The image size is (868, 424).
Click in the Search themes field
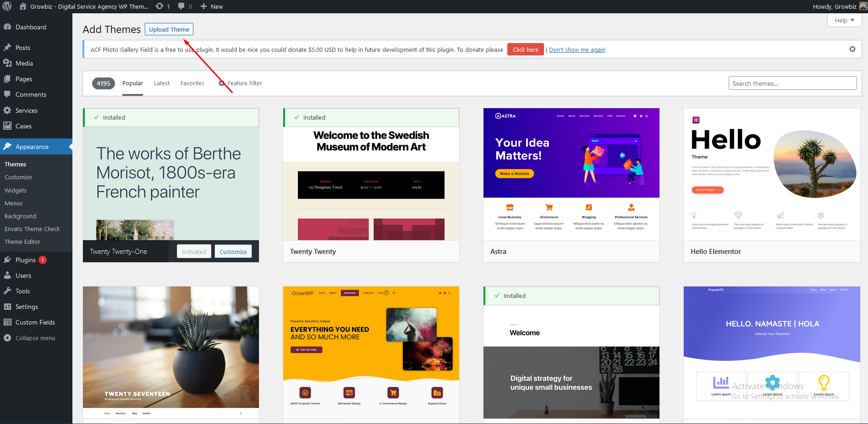coord(792,83)
